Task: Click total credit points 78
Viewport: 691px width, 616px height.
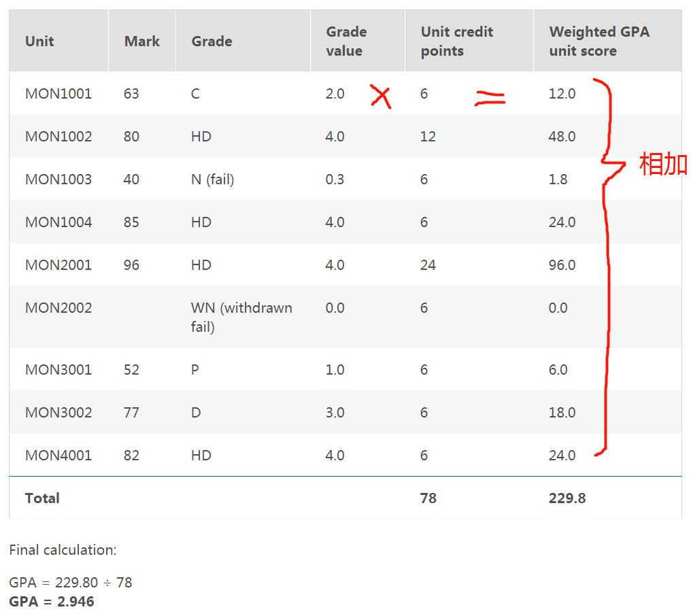Action: 428,498
